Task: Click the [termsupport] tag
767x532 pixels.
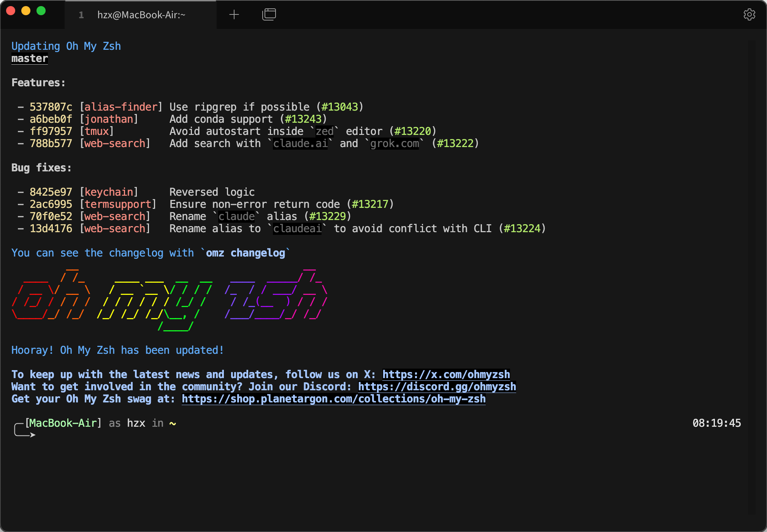Action: tap(118, 204)
